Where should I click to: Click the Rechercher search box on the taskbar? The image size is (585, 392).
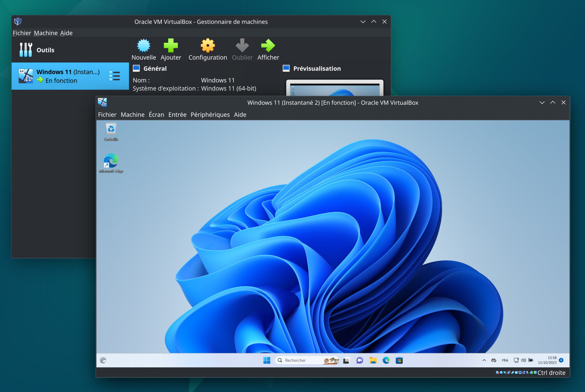point(307,360)
